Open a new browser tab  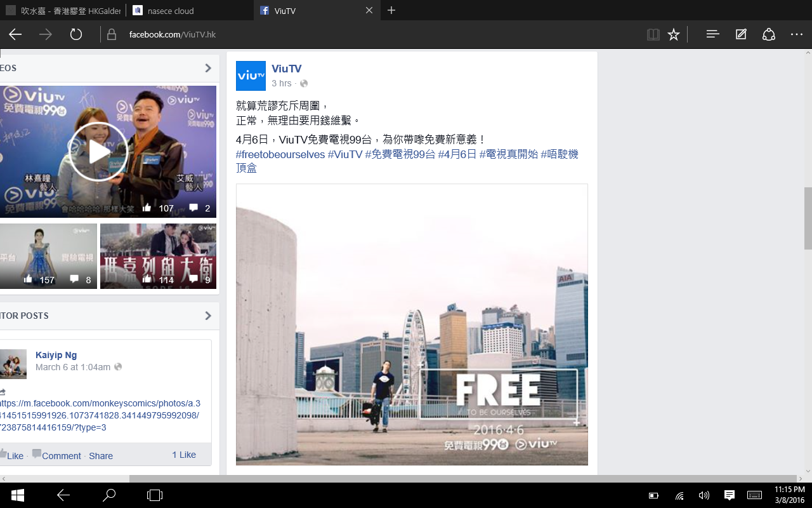point(391,11)
